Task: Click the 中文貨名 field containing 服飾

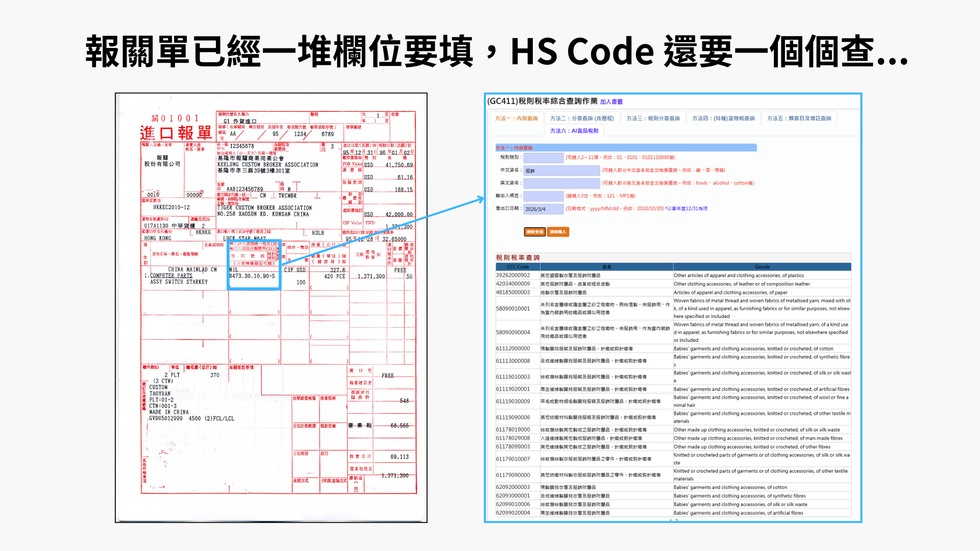Action: [x=561, y=170]
